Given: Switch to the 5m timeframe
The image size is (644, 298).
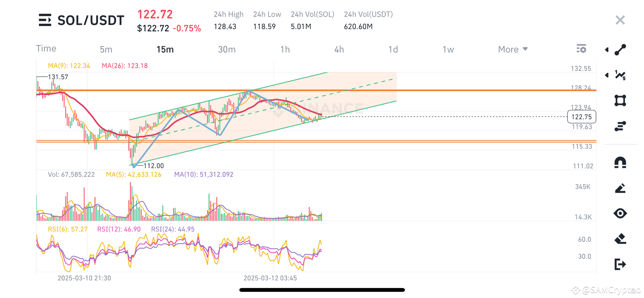Looking at the screenshot, I should click(x=106, y=49).
